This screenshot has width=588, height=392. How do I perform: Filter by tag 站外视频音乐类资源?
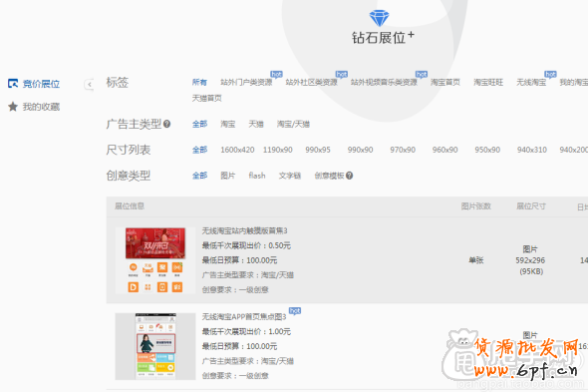[x=384, y=82]
